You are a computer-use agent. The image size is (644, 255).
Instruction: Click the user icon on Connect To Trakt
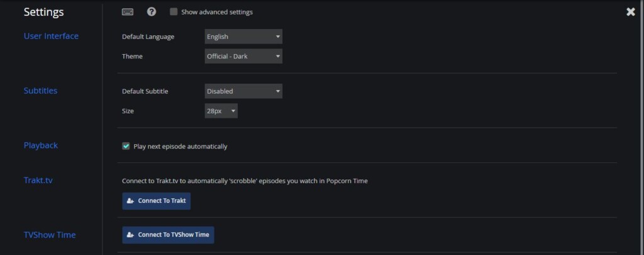[x=131, y=201]
